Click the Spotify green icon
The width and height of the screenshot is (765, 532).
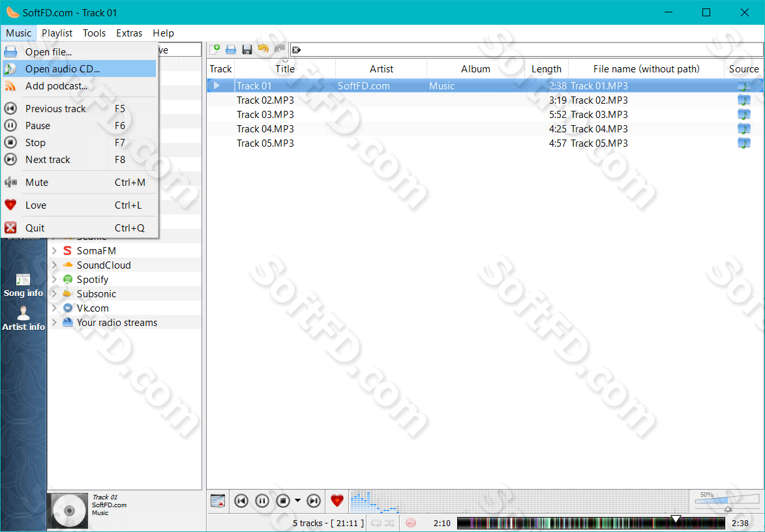[x=68, y=280]
